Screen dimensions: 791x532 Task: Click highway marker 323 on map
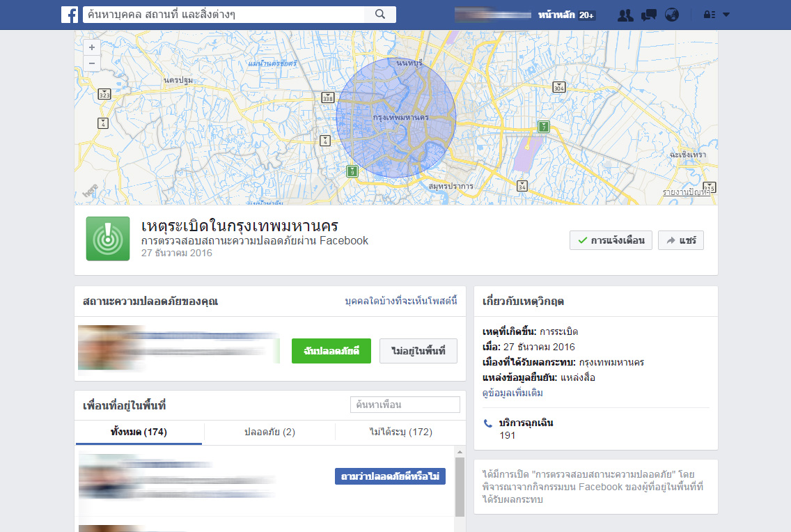104,94
